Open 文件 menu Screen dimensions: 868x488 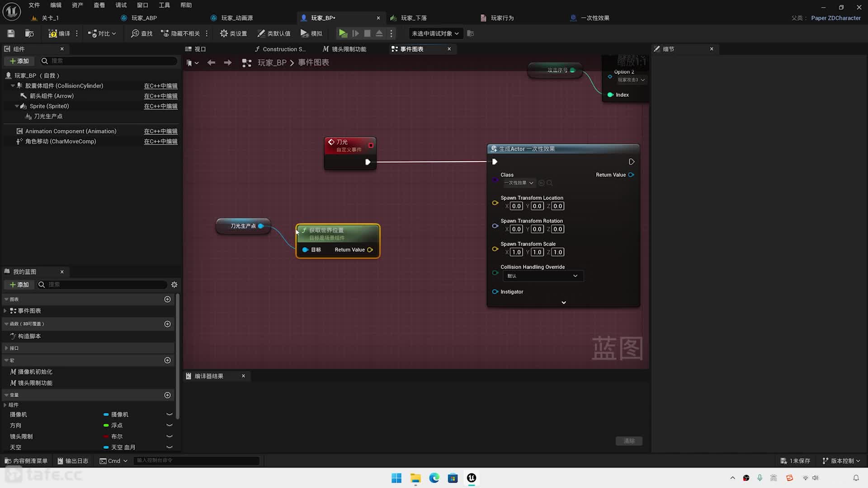click(x=34, y=5)
